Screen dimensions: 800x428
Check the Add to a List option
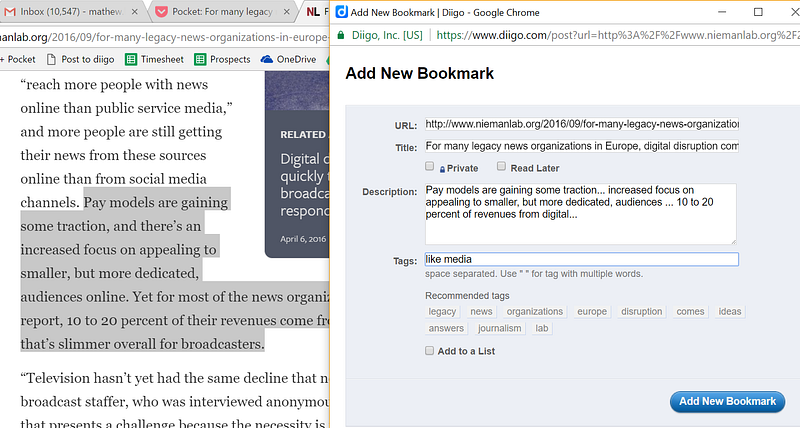click(430, 350)
